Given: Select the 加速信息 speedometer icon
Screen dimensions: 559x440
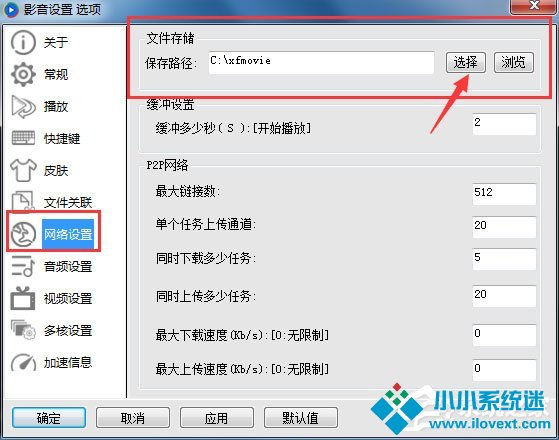Looking at the screenshot, I should click(x=23, y=362).
